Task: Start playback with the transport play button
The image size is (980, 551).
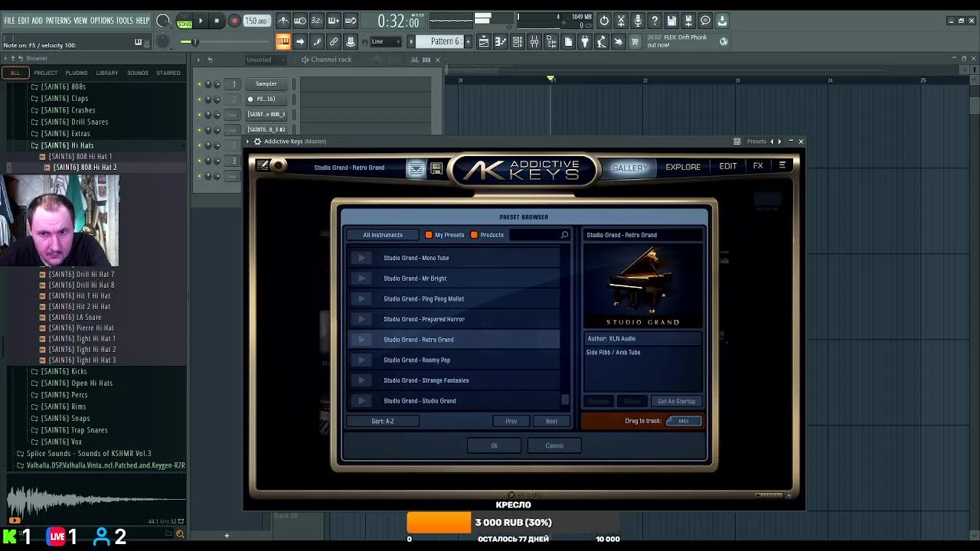Action: click(200, 21)
